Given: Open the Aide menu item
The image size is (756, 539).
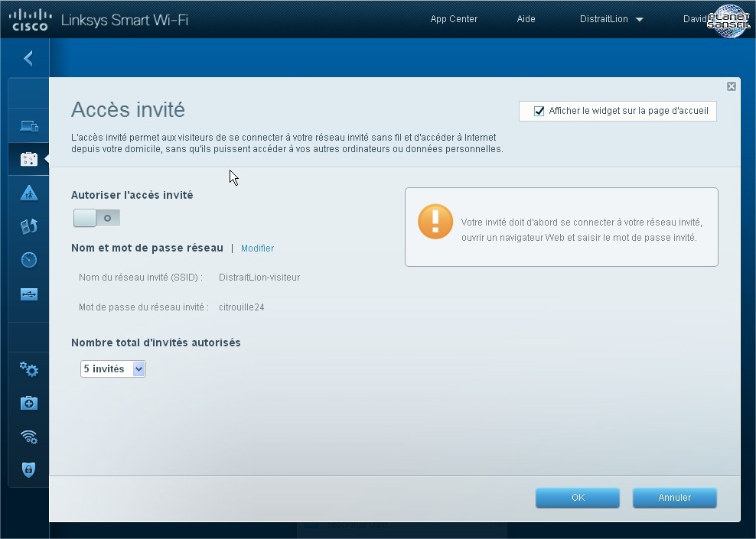Looking at the screenshot, I should pos(526,19).
